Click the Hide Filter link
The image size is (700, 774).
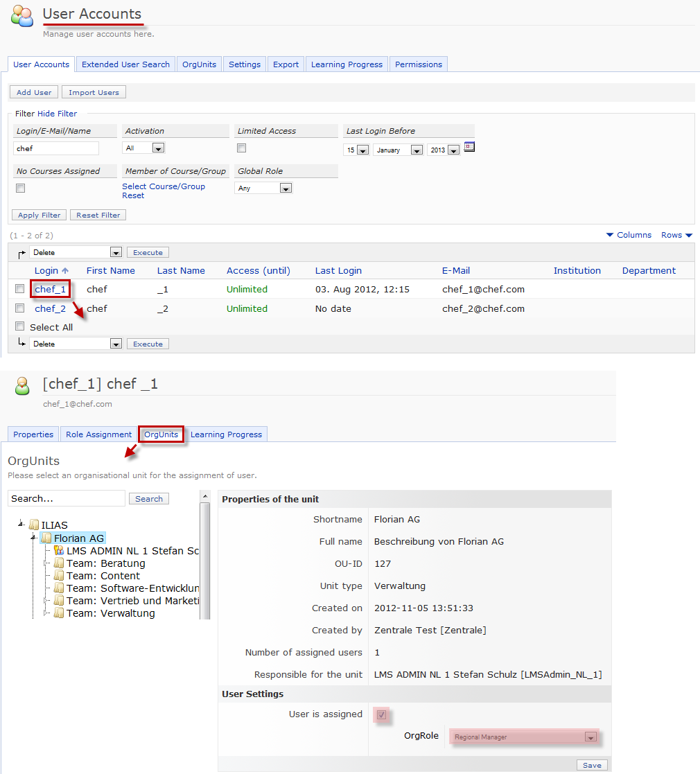point(58,114)
